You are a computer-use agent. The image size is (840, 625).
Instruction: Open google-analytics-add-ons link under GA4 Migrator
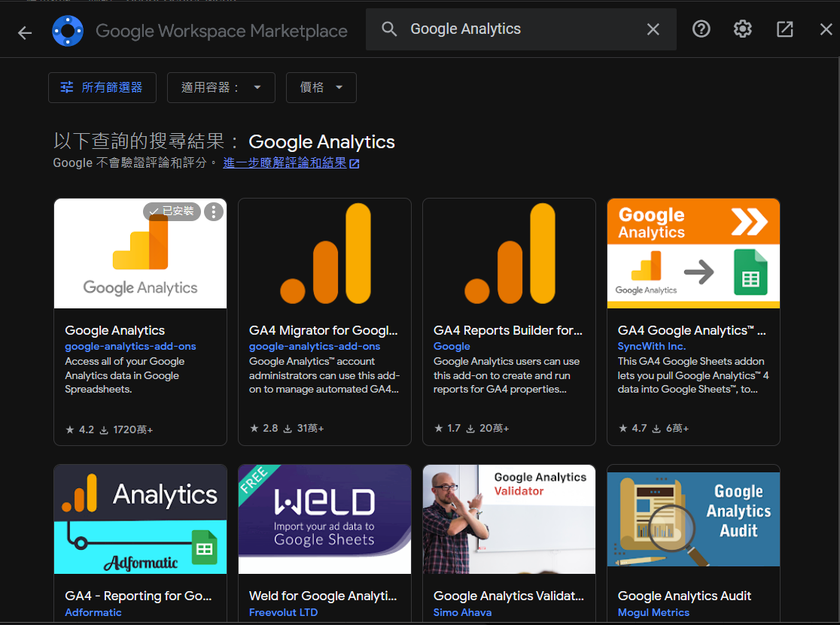tap(315, 346)
